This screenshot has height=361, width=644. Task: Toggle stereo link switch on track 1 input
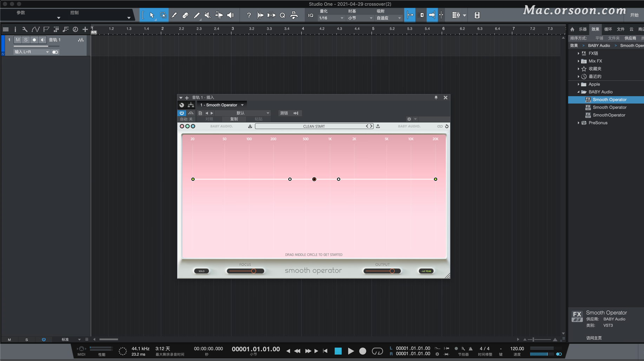point(55,52)
